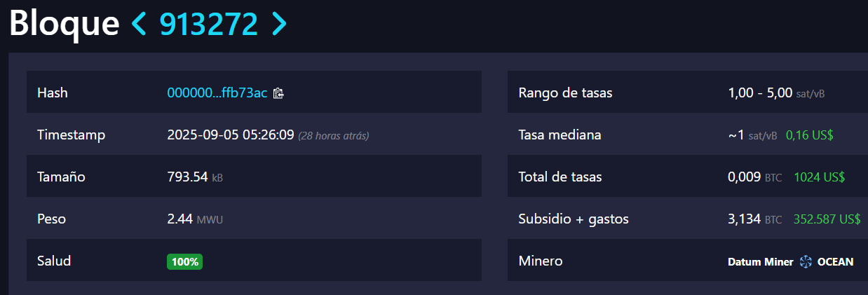Click the Datum Miner tag
This screenshot has height=295, width=868.
point(760,262)
